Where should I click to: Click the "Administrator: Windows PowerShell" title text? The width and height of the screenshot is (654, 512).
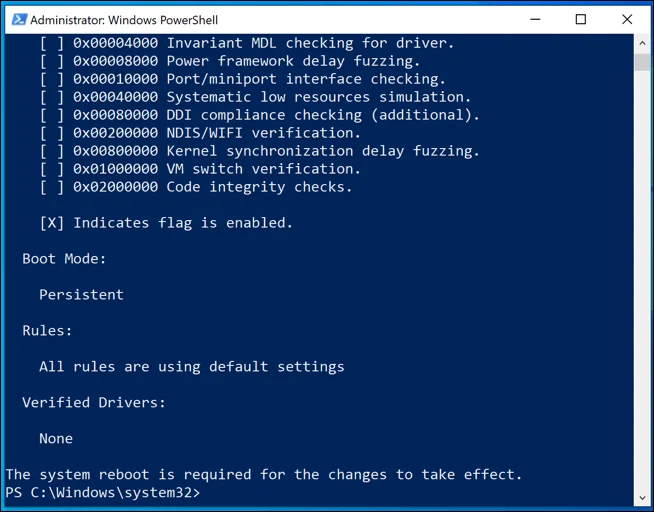click(x=124, y=19)
